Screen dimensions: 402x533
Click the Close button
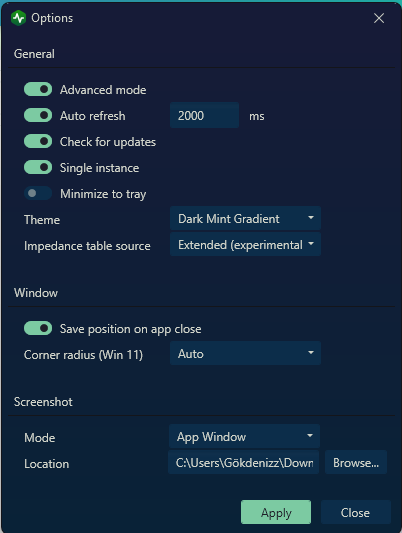[355, 512]
